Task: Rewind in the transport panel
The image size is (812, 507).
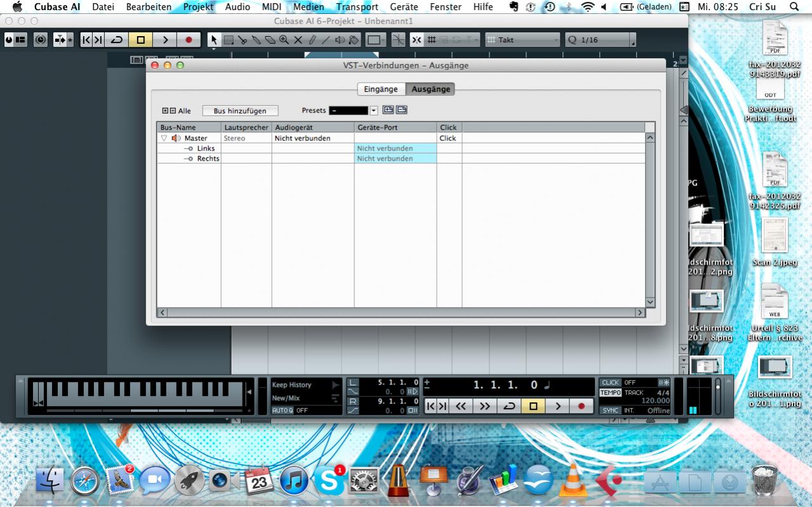Action: pyautogui.click(x=461, y=405)
